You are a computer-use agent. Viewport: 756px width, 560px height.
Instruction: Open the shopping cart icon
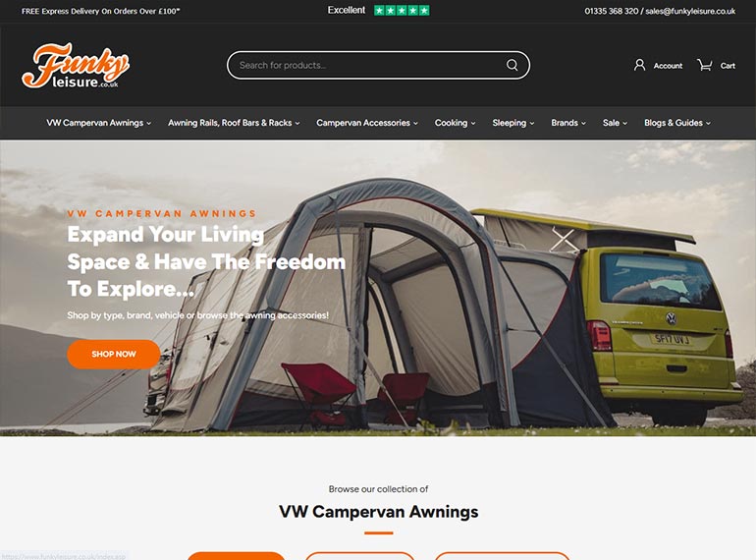tap(704, 65)
